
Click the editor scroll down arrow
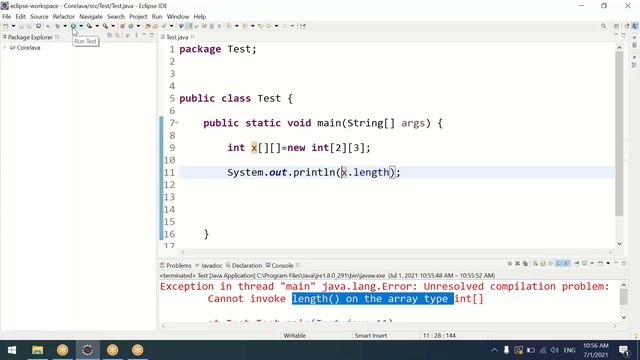619,244
